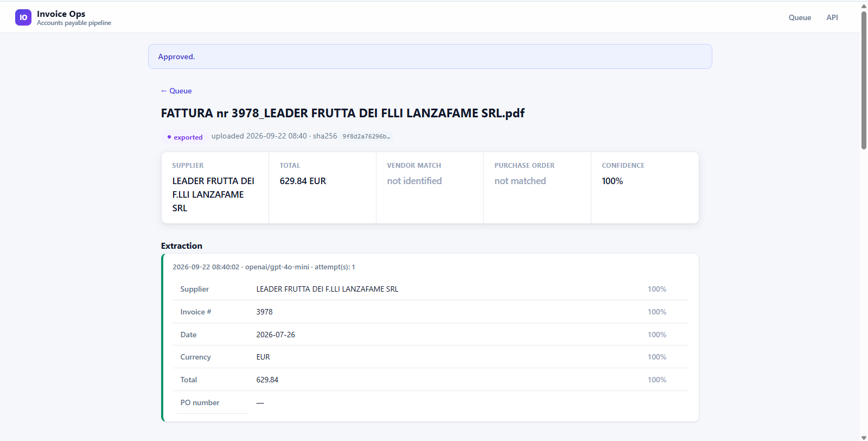Click the Approved notification banner
The width and height of the screenshot is (868, 441).
click(x=430, y=56)
